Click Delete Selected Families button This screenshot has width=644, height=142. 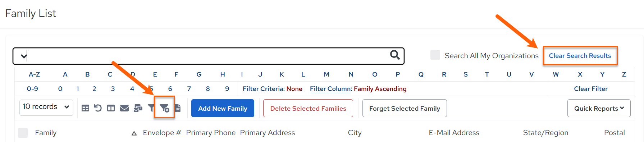pos(308,108)
